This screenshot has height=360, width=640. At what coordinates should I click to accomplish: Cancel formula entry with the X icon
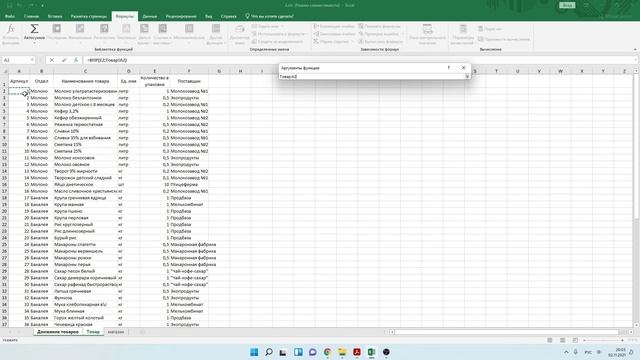tap(52, 60)
